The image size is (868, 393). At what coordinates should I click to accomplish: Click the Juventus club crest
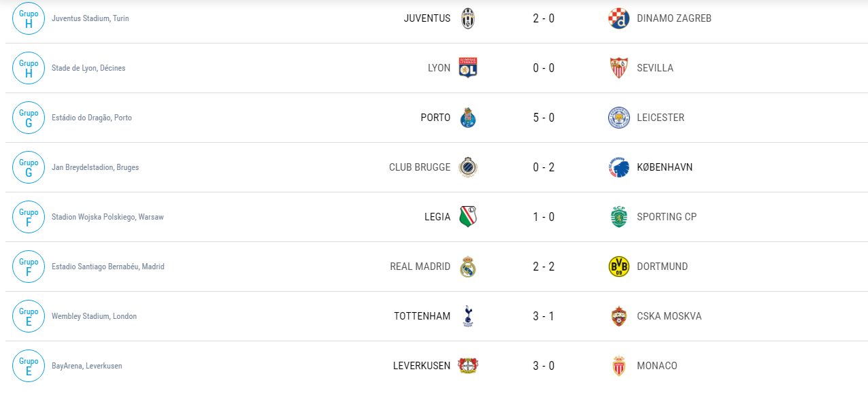[x=467, y=18]
